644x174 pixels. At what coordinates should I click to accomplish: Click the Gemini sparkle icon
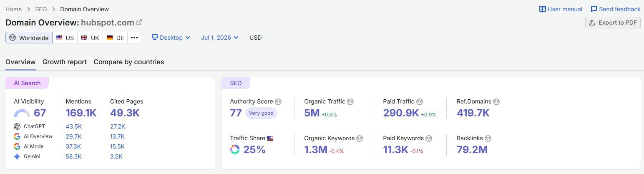(17, 156)
